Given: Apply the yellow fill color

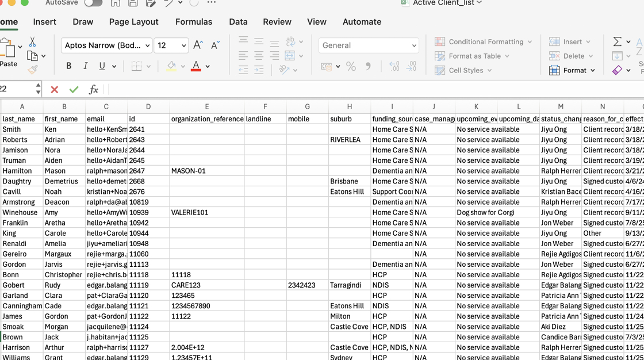Looking at the screenshot, I should pyautogui.click(x=171, y=66).
